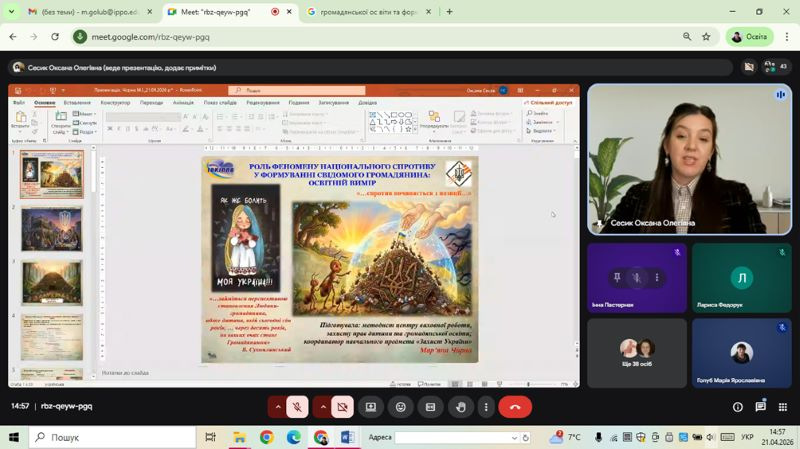Image resolution: width=800 pixels, height=449 pixels.
Task: Open video settings arrow beside camera
Action: click(x=323, y=407)
